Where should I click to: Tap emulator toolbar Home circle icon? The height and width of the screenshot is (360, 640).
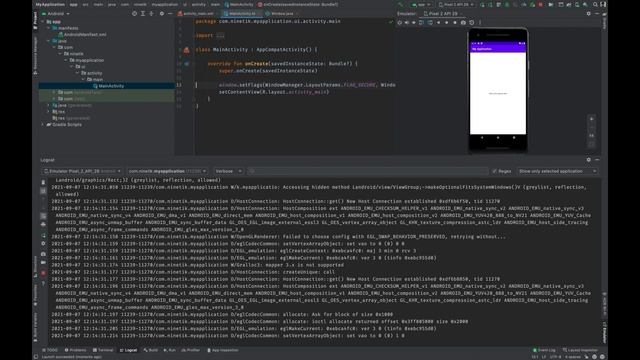447,23
